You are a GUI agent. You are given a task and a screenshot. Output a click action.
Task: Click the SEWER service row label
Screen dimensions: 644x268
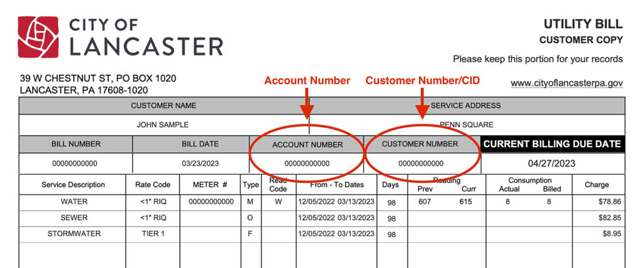(74, 218)
